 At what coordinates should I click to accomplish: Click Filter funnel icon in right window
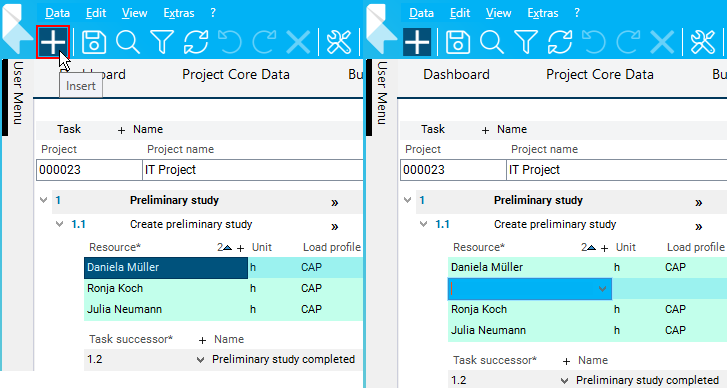click(526, 42)
